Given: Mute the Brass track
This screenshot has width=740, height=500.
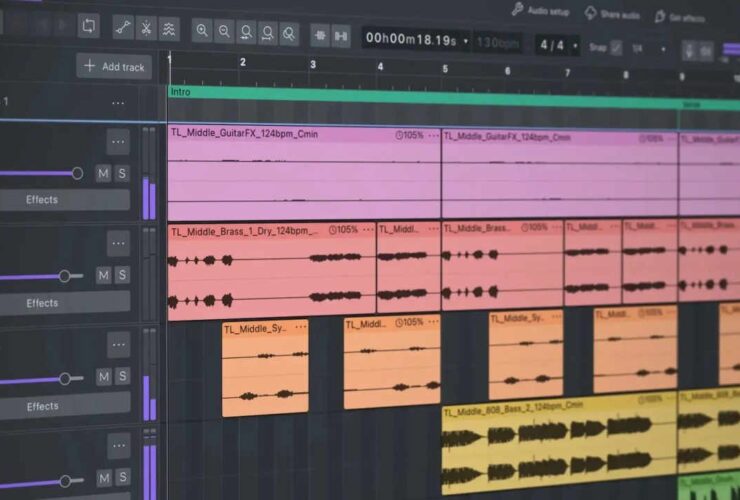Looking at the screenshot, I should pyautogui.click(x=104, y=275).
